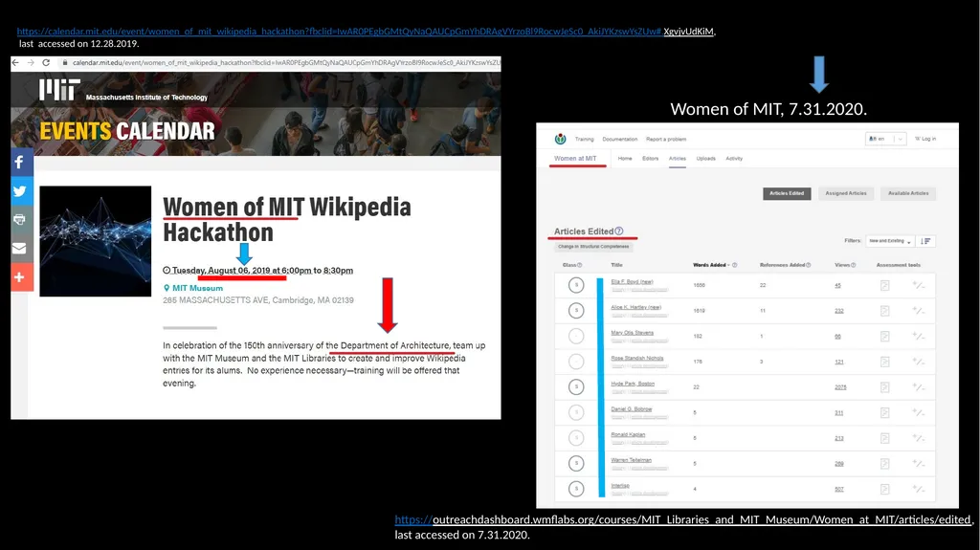The height and width of the screenshot is (550, 980).
Task: Click the 2075 views link for Hyde Park
Action: tap(840, 387)
